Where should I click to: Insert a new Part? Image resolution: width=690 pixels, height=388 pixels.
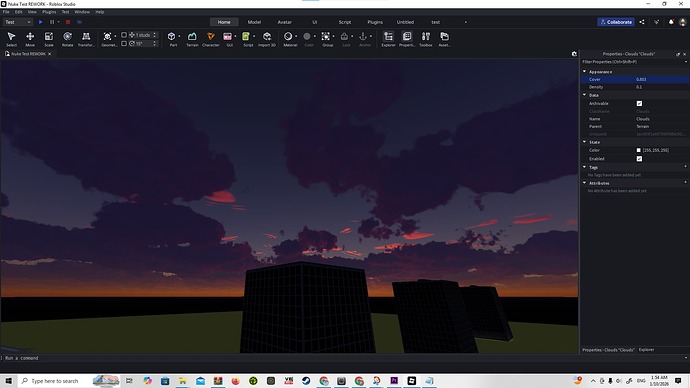pos(172,39)
